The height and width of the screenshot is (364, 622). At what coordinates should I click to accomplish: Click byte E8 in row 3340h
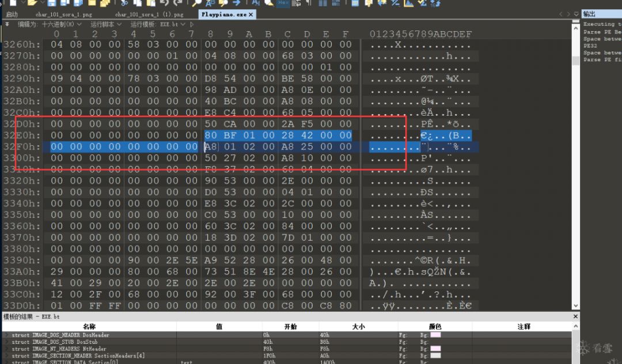coord(211,204)
